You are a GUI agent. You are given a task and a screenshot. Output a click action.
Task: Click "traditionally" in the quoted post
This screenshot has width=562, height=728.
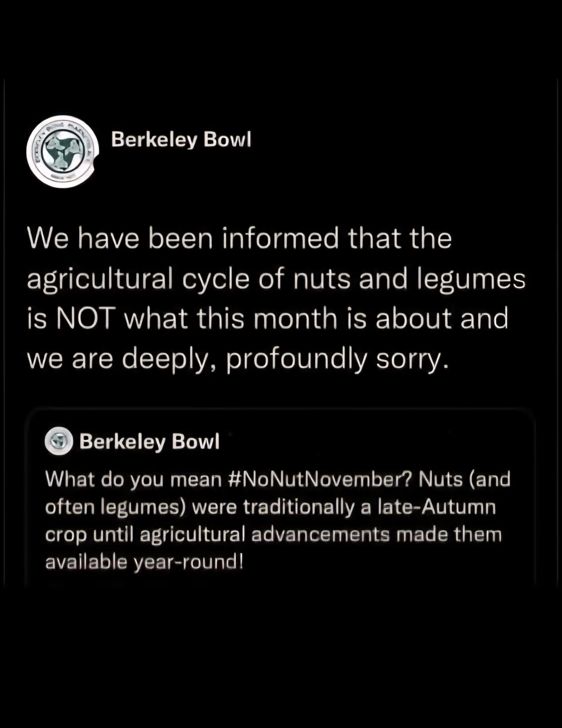click(x=298, y=507)
